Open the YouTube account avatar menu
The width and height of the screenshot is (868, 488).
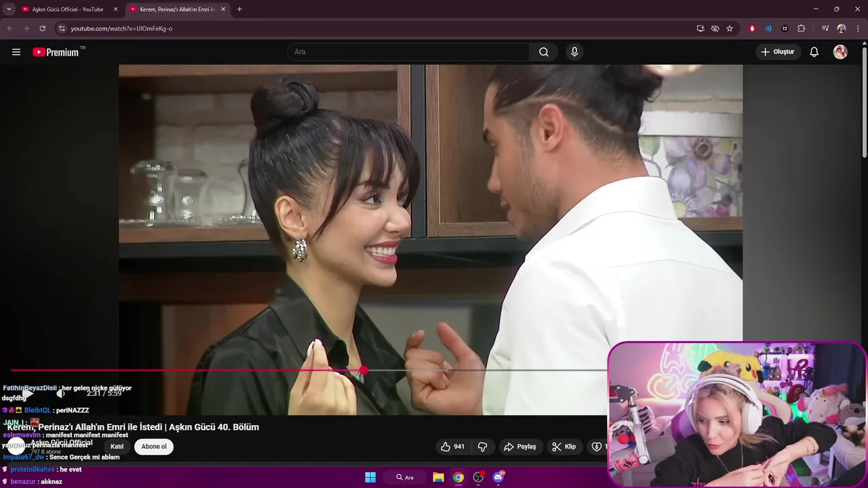840,52
